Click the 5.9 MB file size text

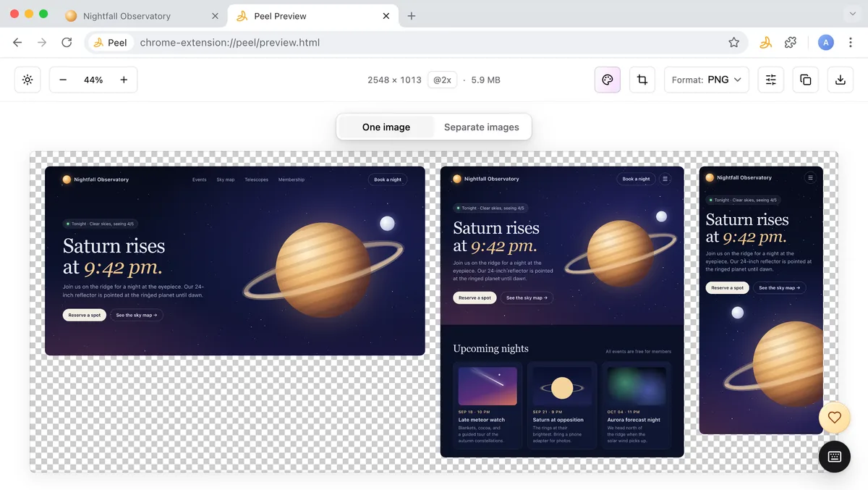click(486, 80)
